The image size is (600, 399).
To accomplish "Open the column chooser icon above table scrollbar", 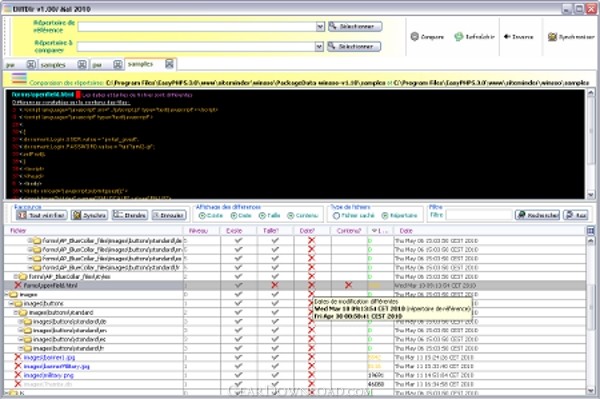I will (x=591, y=230).
